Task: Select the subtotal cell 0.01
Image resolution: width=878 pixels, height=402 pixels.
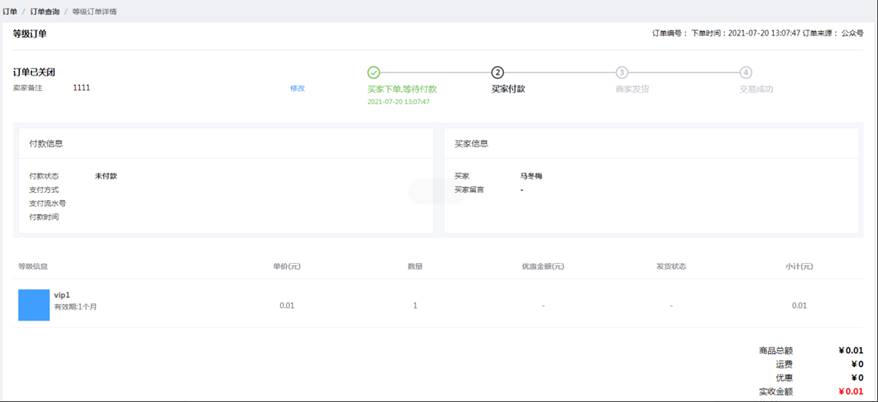Action: coord(799,306)
